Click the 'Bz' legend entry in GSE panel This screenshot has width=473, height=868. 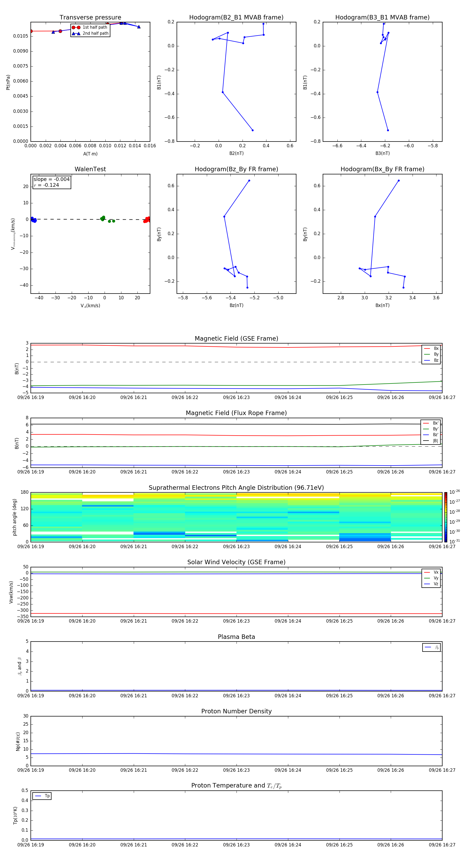431,360
